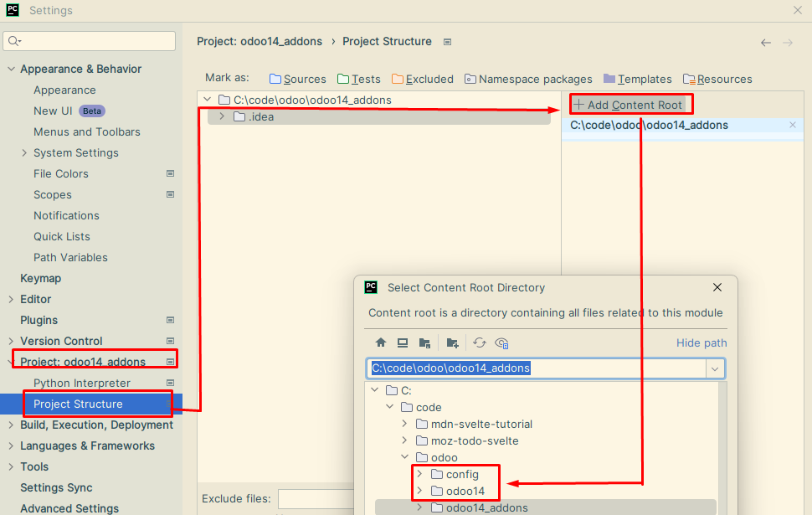Click the settings search field
Image resolution: width=812 pixels, height=515 pixels.
coord(89,41)
